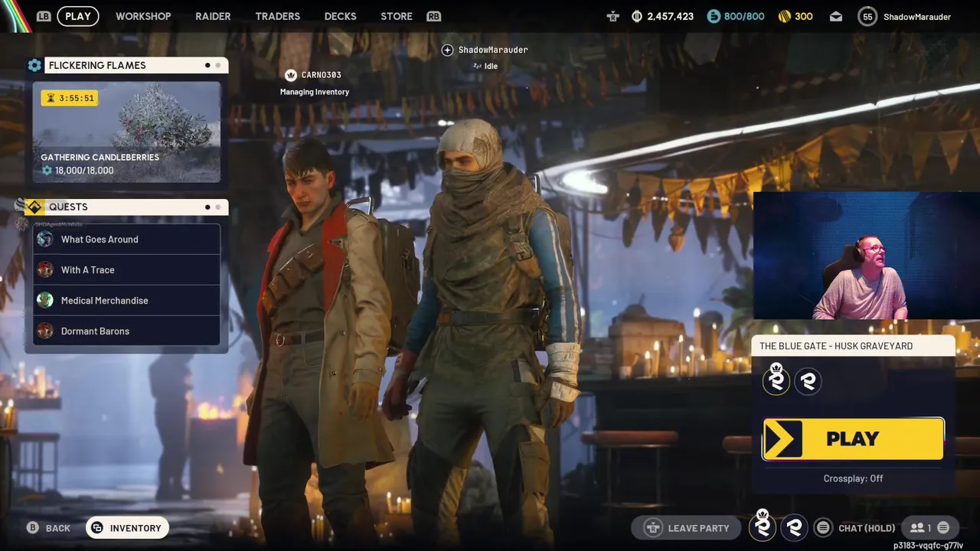Open the INVENTORY button
The height and width of the screenshot is (551, 980).
pos(127,528)
